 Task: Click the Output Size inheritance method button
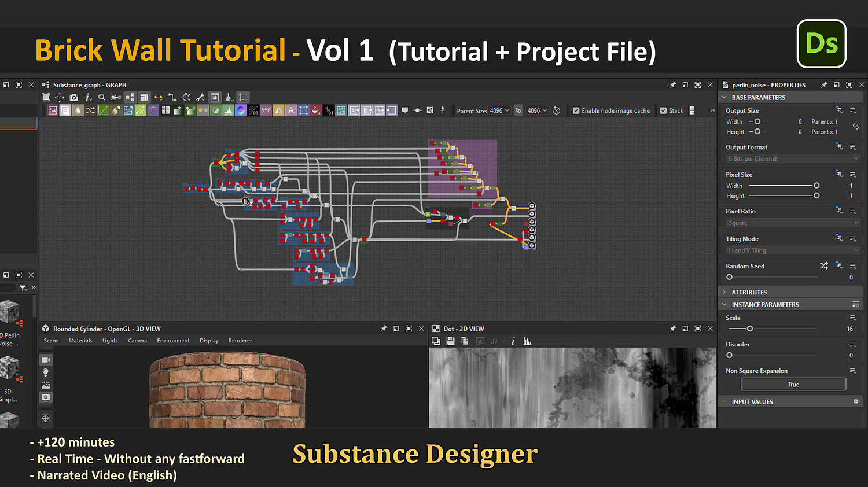click(839, 110)
